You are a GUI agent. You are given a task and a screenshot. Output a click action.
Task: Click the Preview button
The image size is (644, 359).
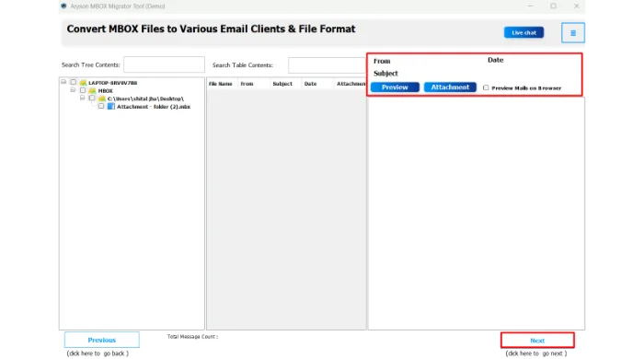(395, 87)
